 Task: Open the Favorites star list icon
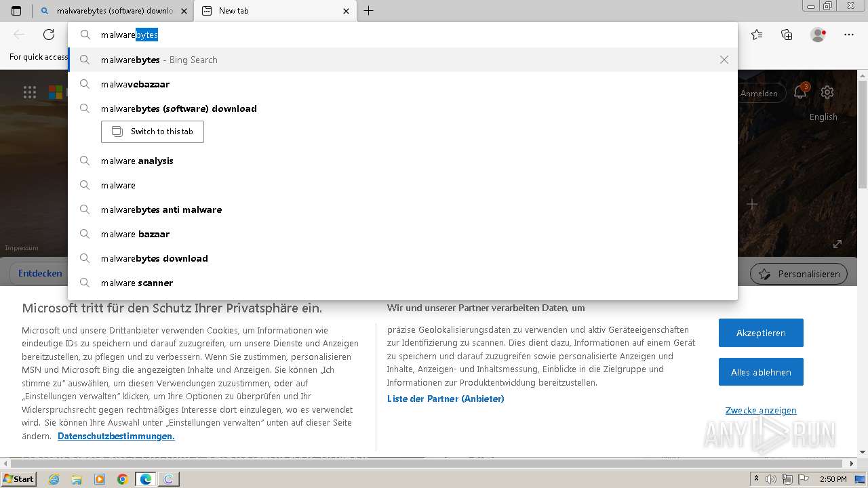point(757,35)
